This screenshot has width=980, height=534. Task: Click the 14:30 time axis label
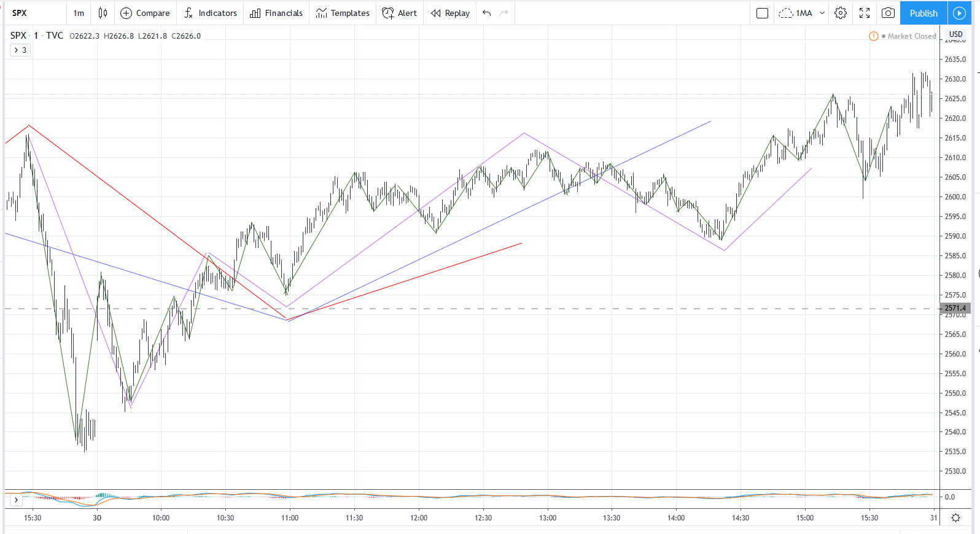pyautogui.click(x=741, y=518)
